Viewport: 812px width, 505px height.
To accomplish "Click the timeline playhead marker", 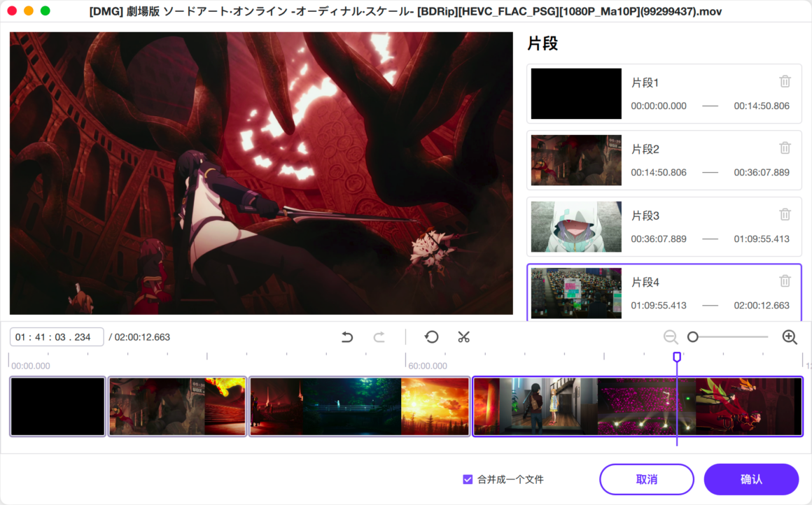I will tap(677, 357).
